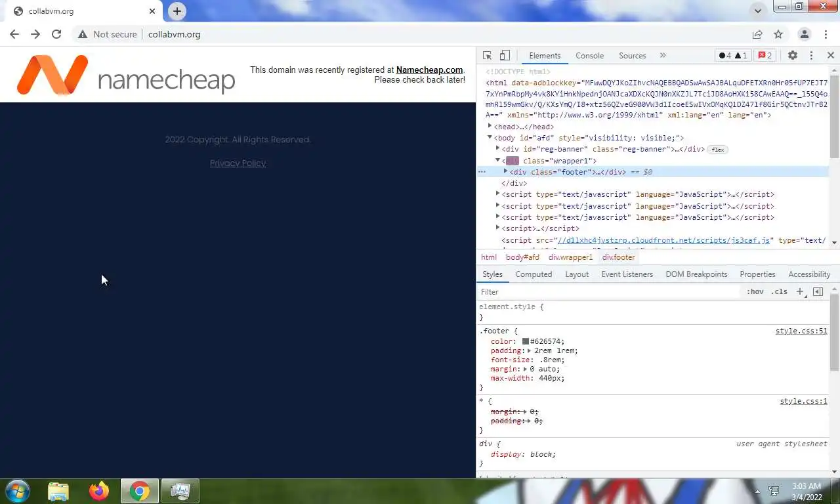840x504 pixels.
Task: Toggle the device toolbar icon
Action: 505,56
